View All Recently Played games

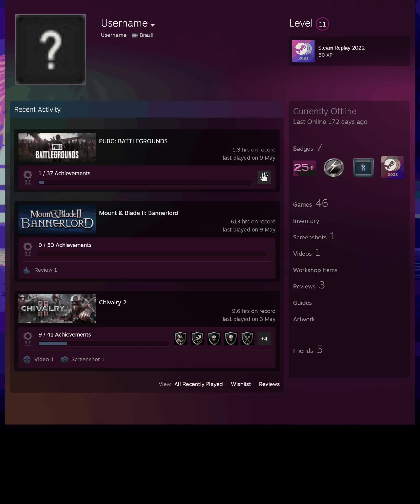point(198,384)
